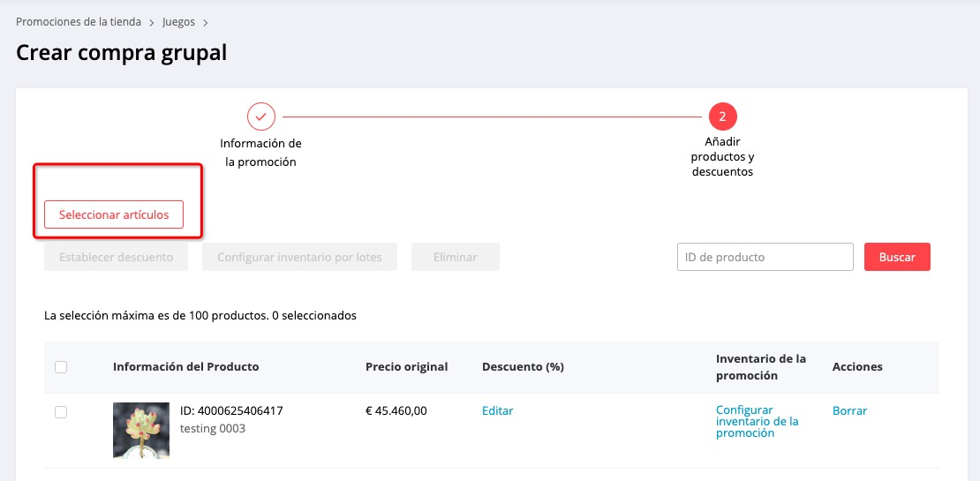This screenshot has width=980, height=481.
Task: Click the price € 45.460,00
Action: (396, 410)
